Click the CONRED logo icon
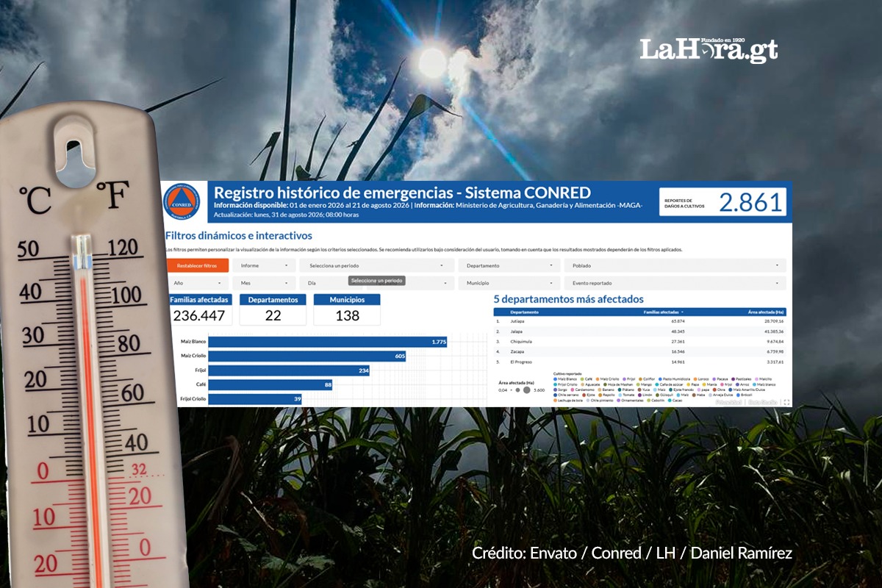This screenshot has height=588, width=882. click(180, 202)
